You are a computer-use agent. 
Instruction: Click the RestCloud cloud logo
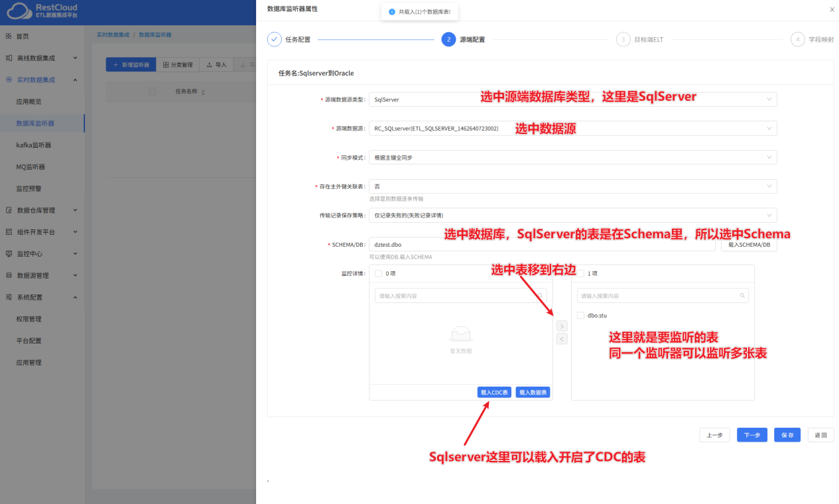[17, 11]
